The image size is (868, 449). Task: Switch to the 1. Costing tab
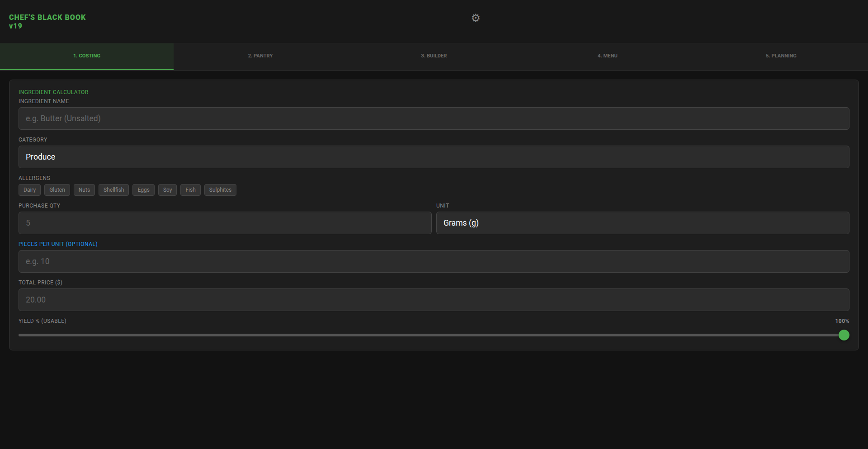87,56
